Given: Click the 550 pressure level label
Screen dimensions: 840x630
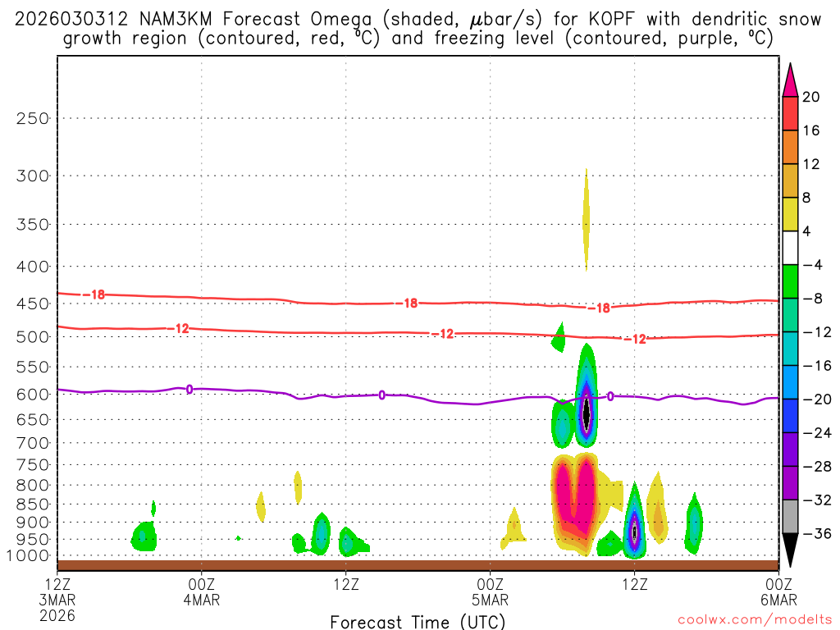Looking at the screenshot, I should tap(33, 367).
